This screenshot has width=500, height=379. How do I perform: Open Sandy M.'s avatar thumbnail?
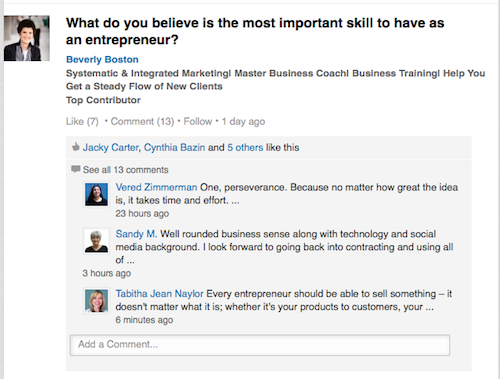pos(96,241)
